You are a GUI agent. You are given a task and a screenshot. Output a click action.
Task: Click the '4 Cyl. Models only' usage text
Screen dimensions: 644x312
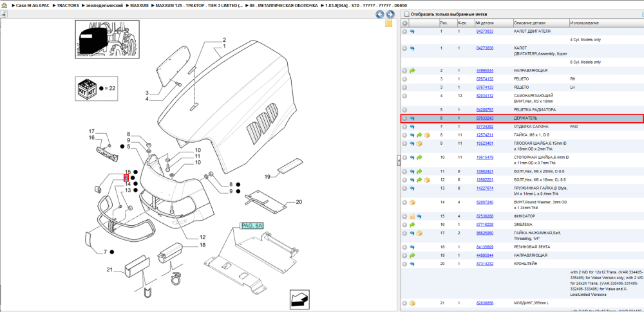coord(585,40)
